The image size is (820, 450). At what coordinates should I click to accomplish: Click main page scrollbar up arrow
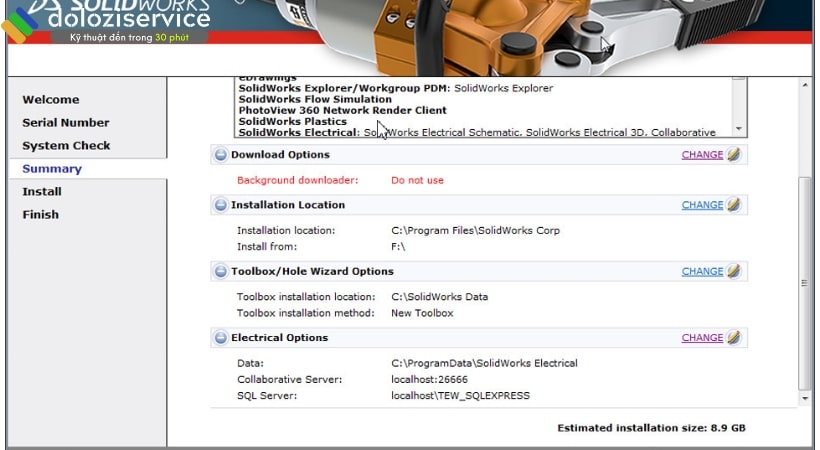(x=805, y=85)
